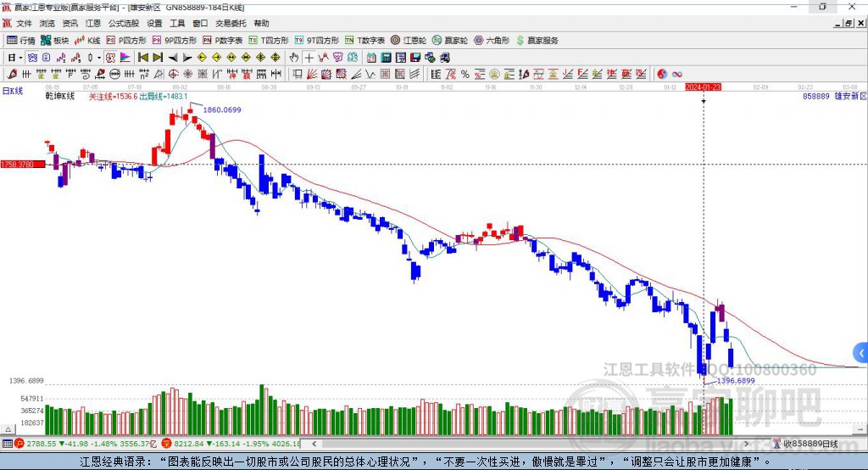Click the highlighted date 2024-01-23 marker
The width and height of the screenshot is (868, 470).
[x=703, y=87]
